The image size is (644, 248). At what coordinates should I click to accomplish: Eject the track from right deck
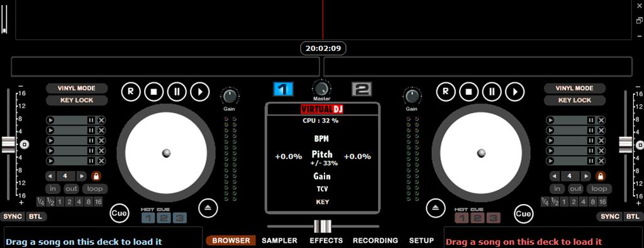(x=435, y=208)
